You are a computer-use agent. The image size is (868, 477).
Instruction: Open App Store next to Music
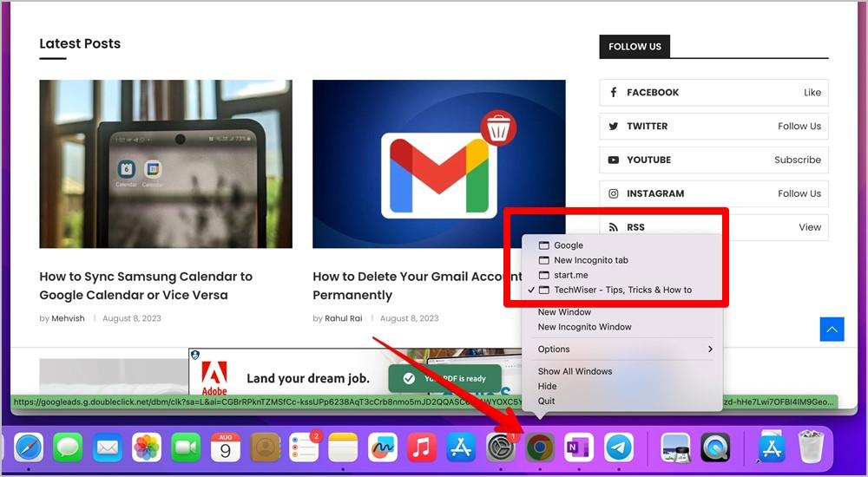point(461,448)
